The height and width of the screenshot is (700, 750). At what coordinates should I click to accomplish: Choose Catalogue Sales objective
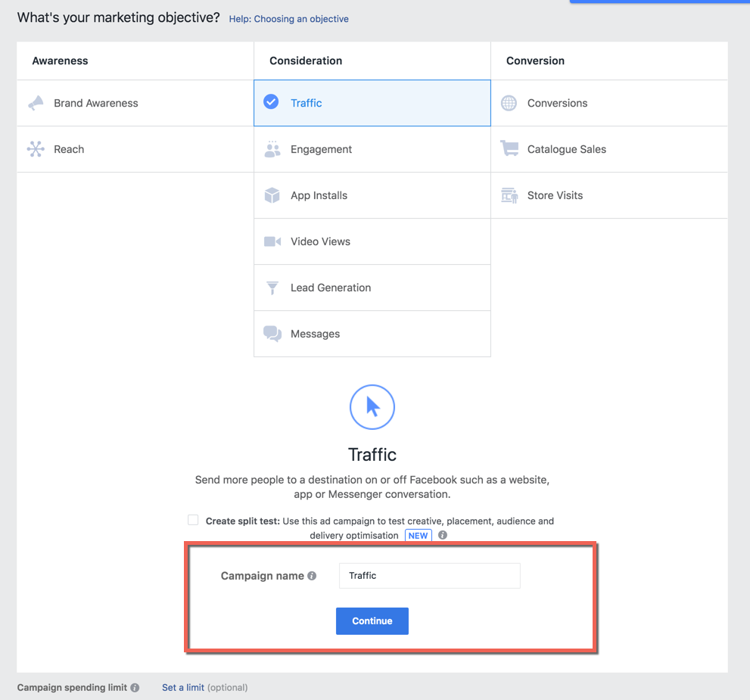pyautogui.click(x=609, y=149)
